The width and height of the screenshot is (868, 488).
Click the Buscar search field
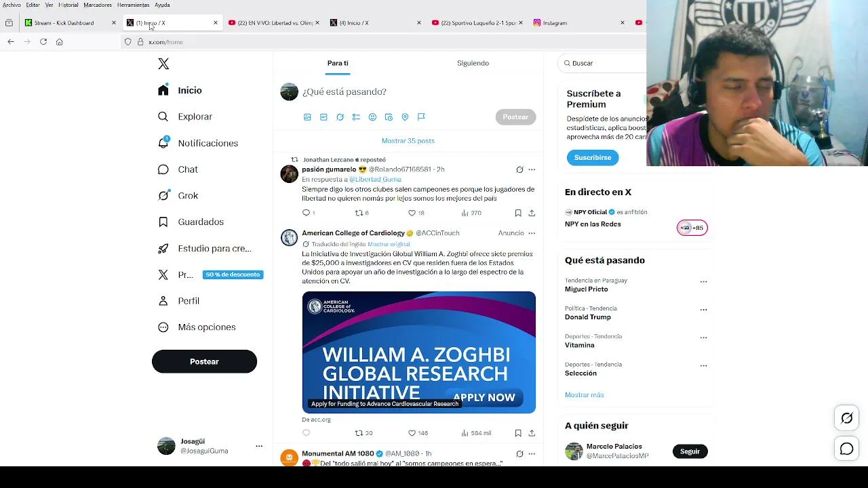(602, 63)
